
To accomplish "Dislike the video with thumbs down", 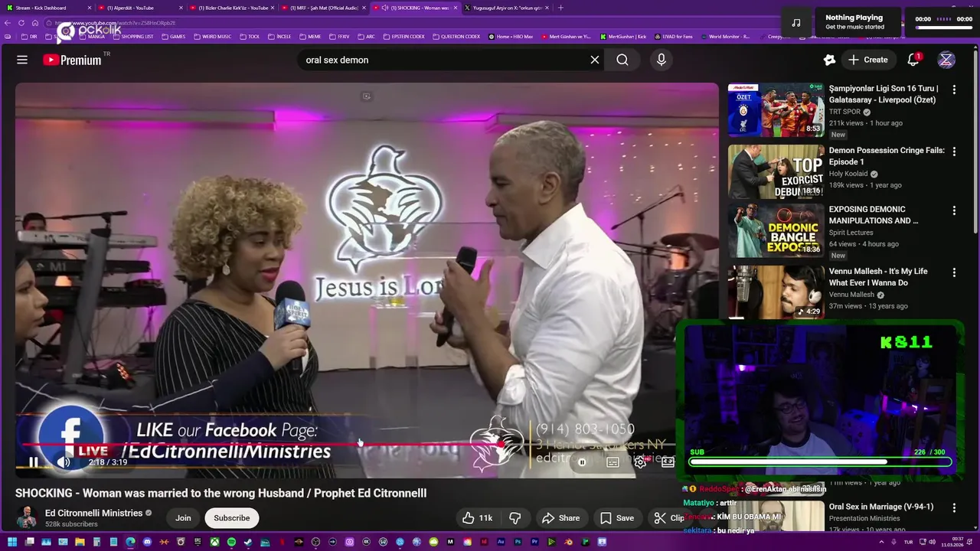I will click(515, 518).
